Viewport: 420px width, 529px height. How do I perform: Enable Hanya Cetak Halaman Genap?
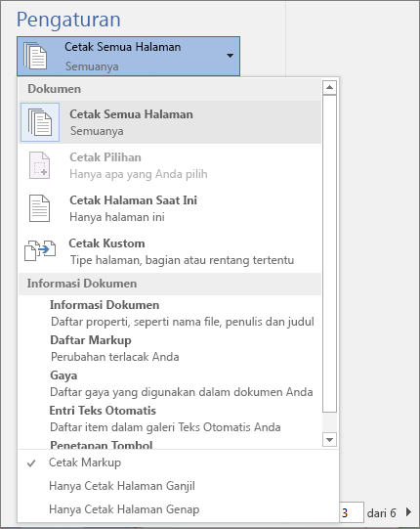pyautogui.click(x=178, y=509)
